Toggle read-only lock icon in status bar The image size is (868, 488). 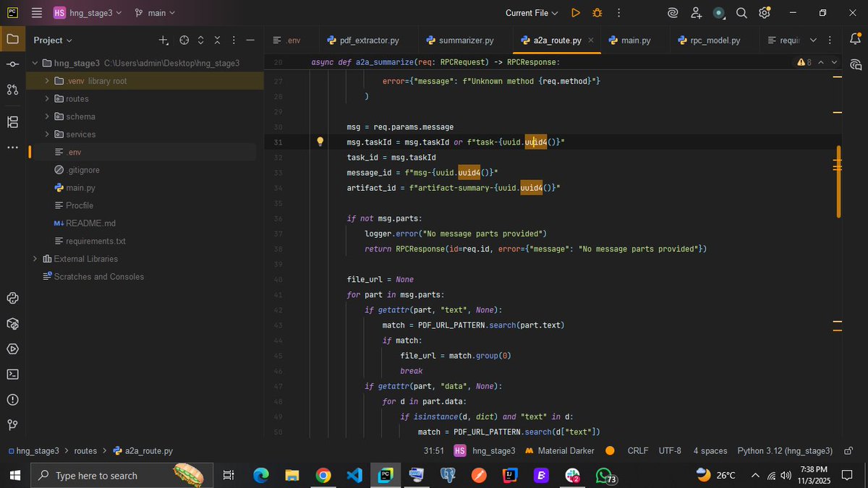click(x=848, y=450)
